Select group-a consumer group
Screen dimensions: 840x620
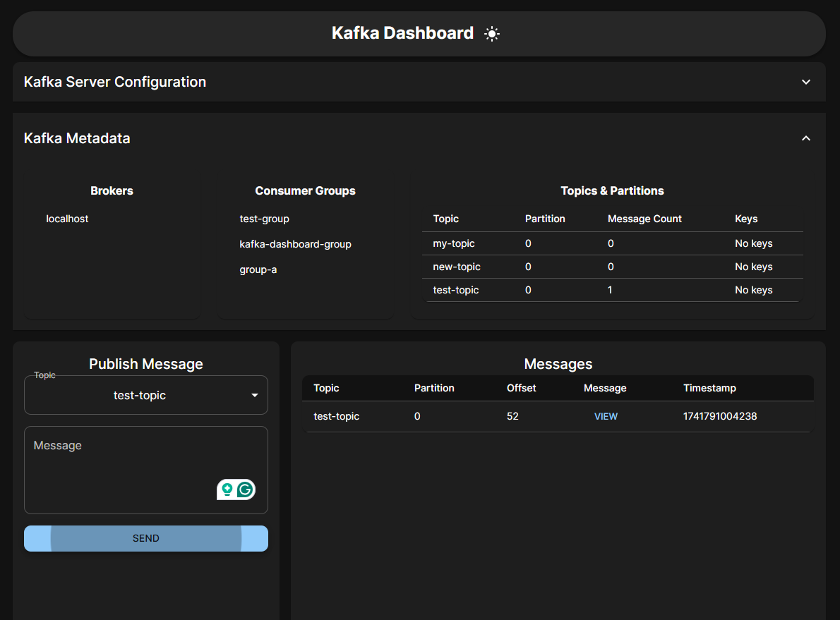[x=258, y=270]
